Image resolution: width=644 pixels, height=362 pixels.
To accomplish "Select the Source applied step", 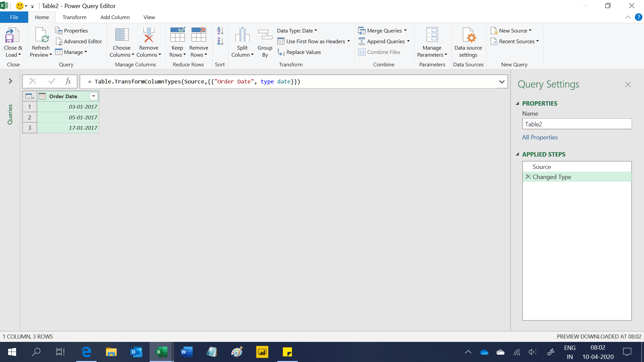I will click(577, 167).
